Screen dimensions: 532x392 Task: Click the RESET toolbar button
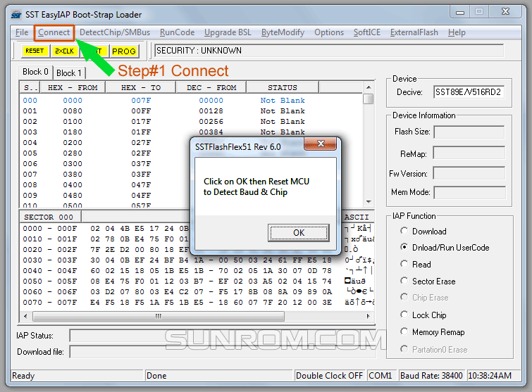pyautogui.click(x=35, y=51)
